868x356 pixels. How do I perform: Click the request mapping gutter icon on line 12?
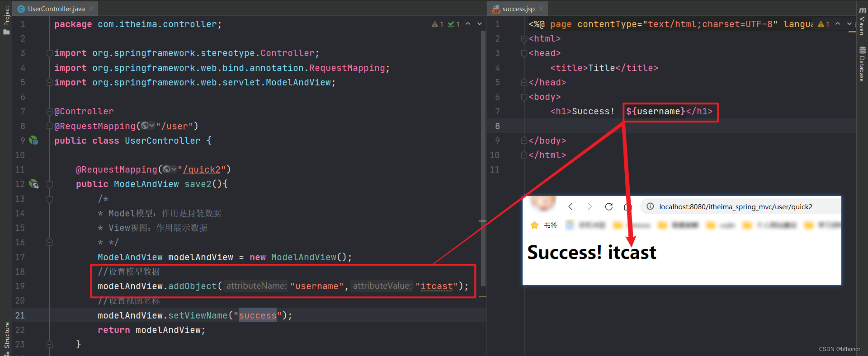coord(34,184)
